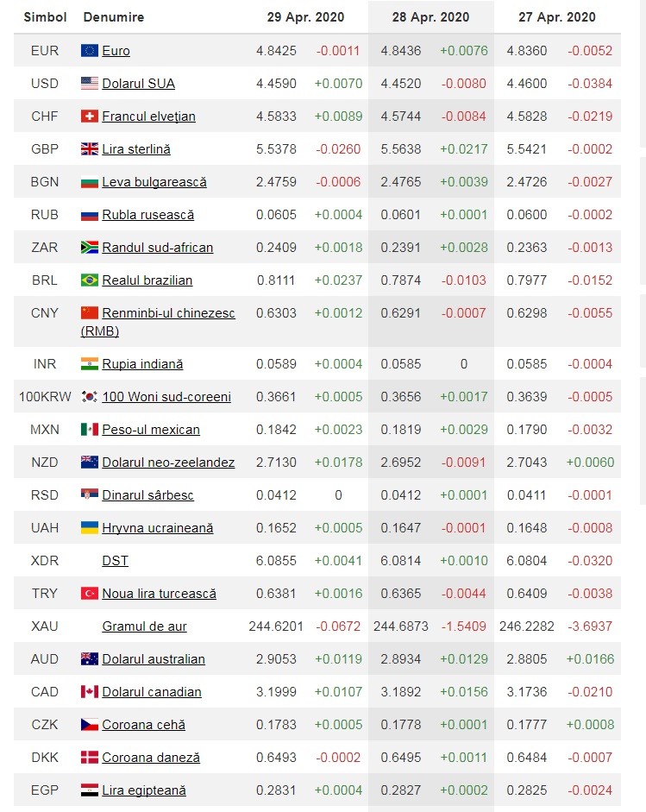Click the European Union flag icon
This screenshot has height=812, width=646.
pos(90,51)
